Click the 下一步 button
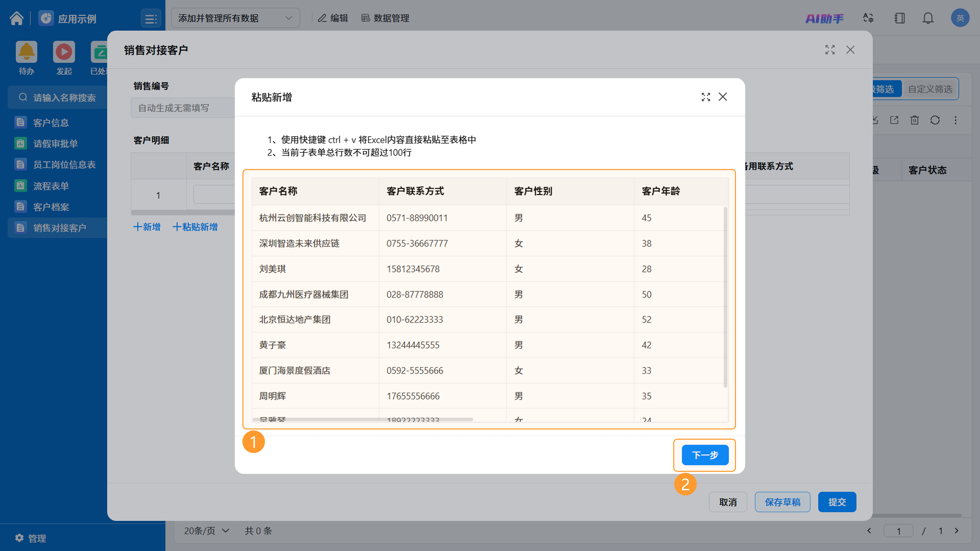980x551 pixels. coord(705,455)
